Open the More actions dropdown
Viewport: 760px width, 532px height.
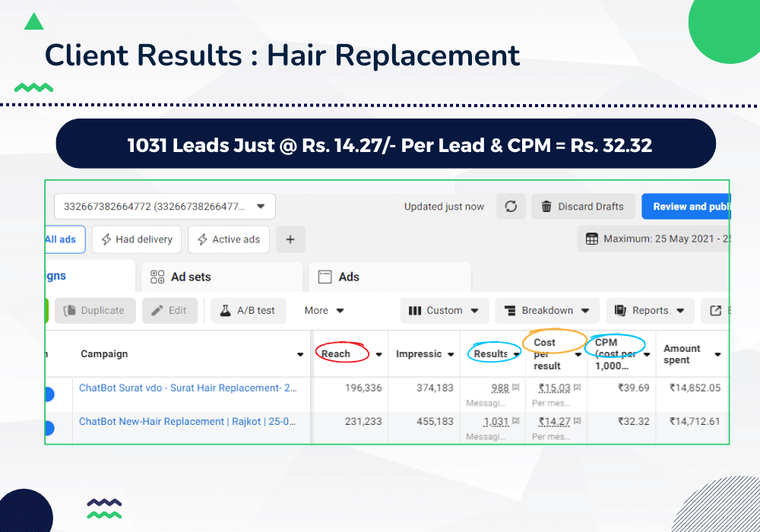[x=324, y=310]
